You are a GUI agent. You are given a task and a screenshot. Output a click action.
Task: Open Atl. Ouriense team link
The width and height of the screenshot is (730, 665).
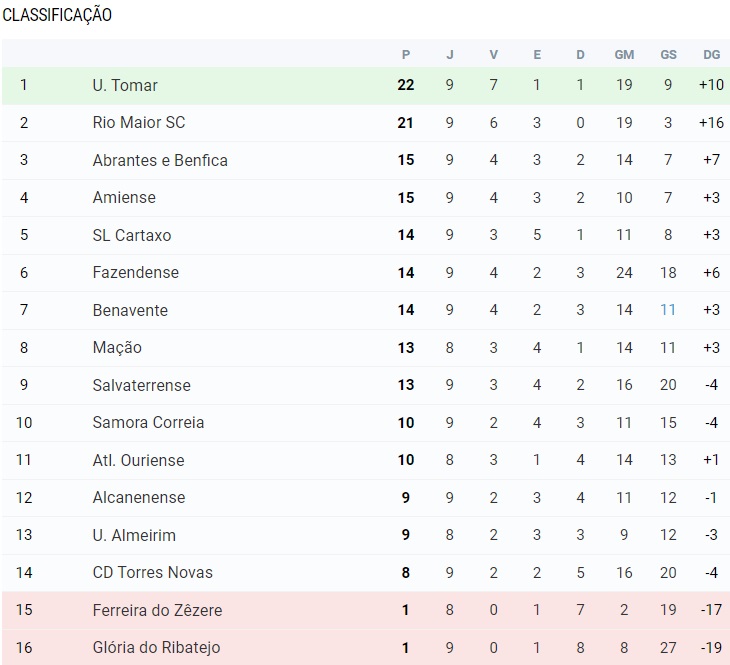point(138,460)
